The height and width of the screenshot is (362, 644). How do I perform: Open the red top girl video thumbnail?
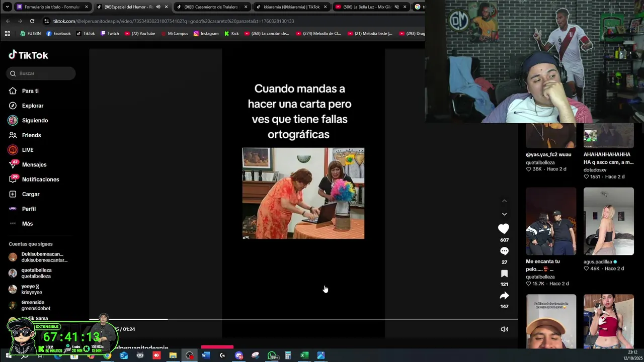coord(609,321)
